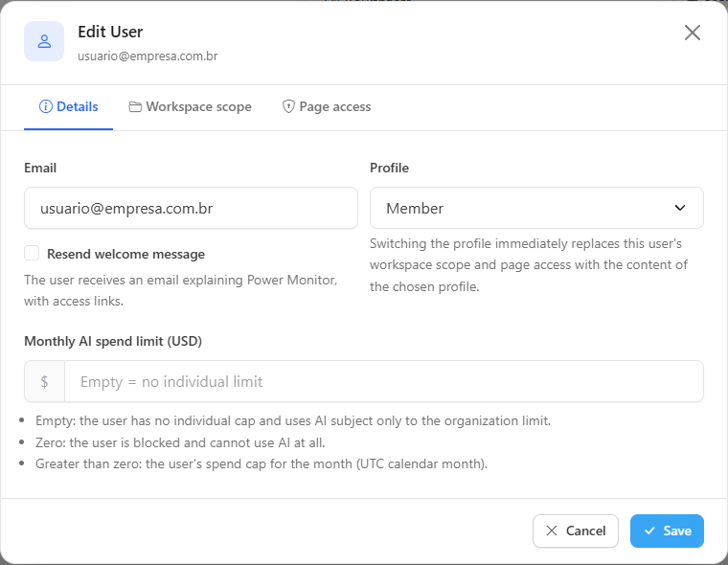
Task: Click the user avatar icon beside Edit User
Action: point(44,41)
